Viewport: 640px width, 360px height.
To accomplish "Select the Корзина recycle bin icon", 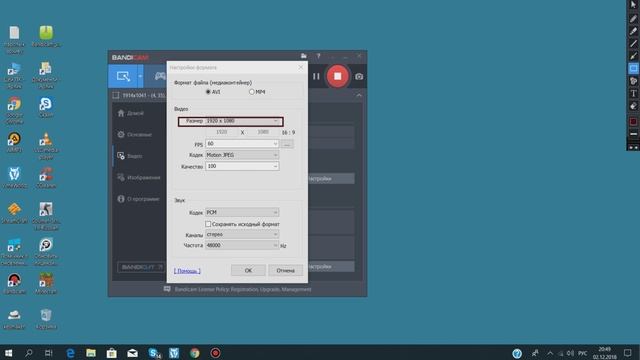I will click(46, 319).
